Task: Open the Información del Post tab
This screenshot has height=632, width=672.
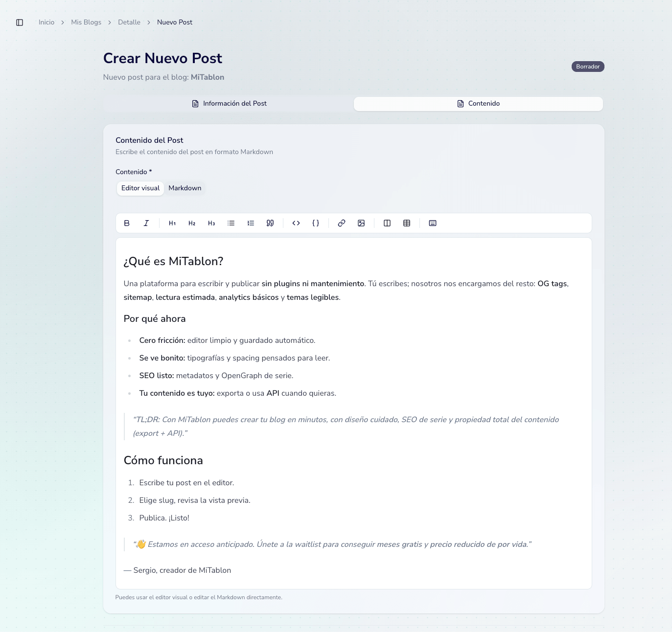Action: tap(229, 104)
